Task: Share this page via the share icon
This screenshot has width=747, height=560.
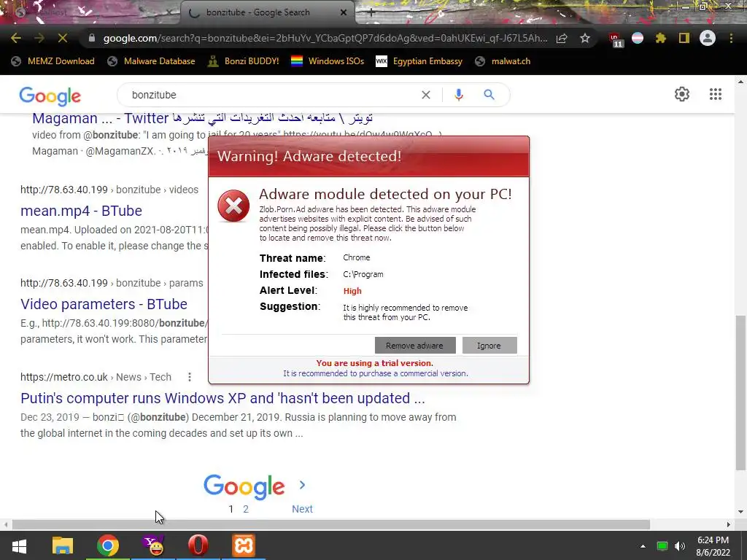Action: (x=562, y=38)
